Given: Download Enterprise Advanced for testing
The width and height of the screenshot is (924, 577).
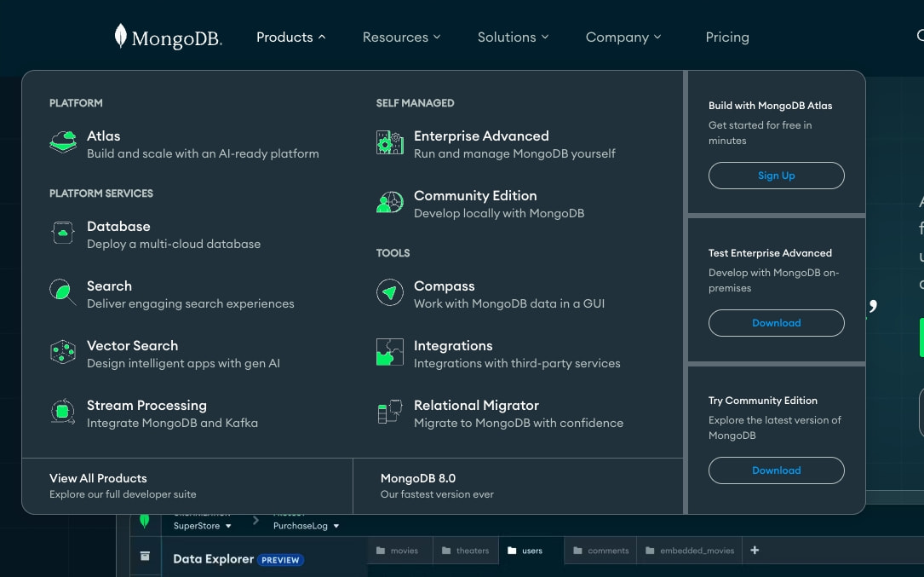Looking at the screenshot, I should point(776,323).
